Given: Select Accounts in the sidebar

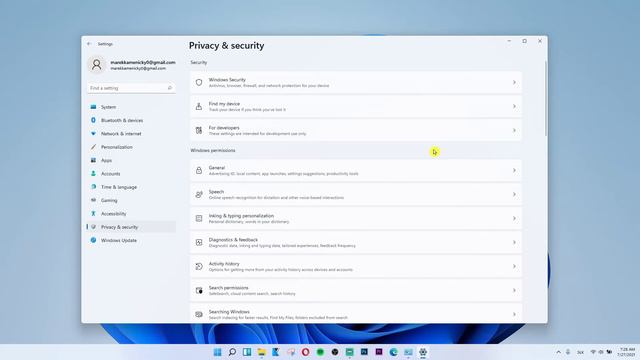Looking at the screenshot, I should tap(131, 173).
